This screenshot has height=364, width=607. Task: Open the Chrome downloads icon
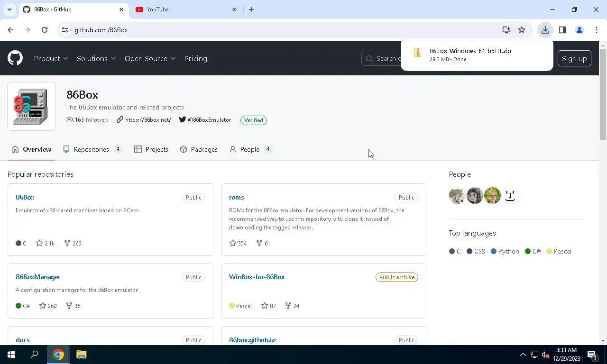545,30
